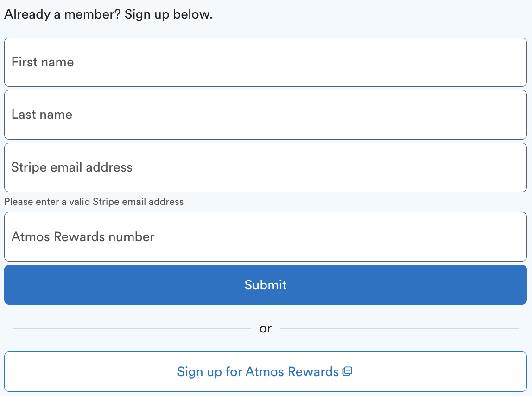The width and height of the screenshot is (532, 396).
Task: Click the open-in-new-tab icon beside Atmos Rewards
Action: pyautogui.click(x=348, y=371)
